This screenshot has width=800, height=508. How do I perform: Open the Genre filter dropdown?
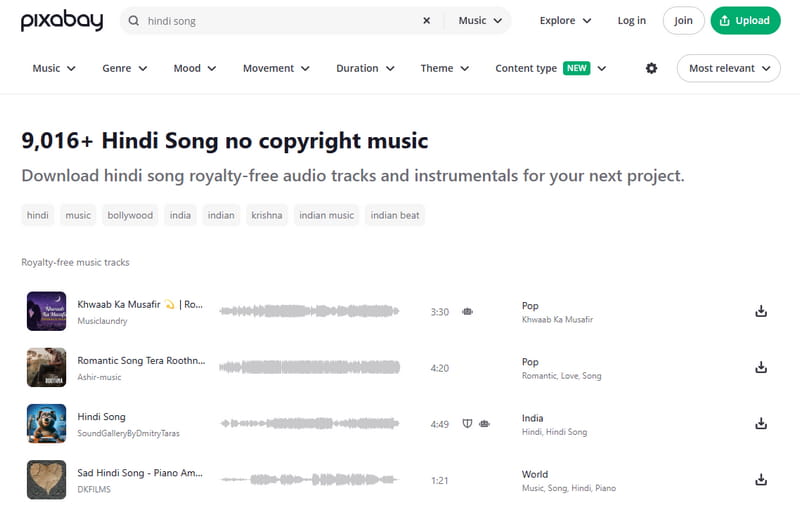pos(124,68)
